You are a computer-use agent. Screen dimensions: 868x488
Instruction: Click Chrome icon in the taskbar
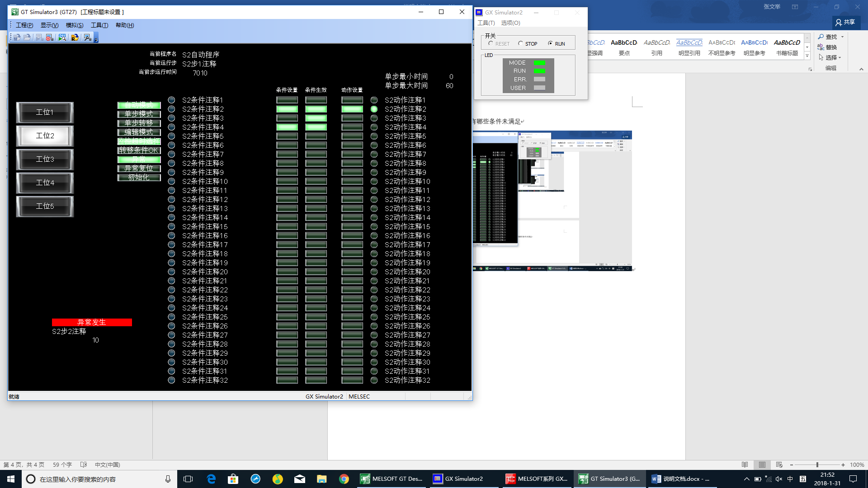(x=344, y=479)
